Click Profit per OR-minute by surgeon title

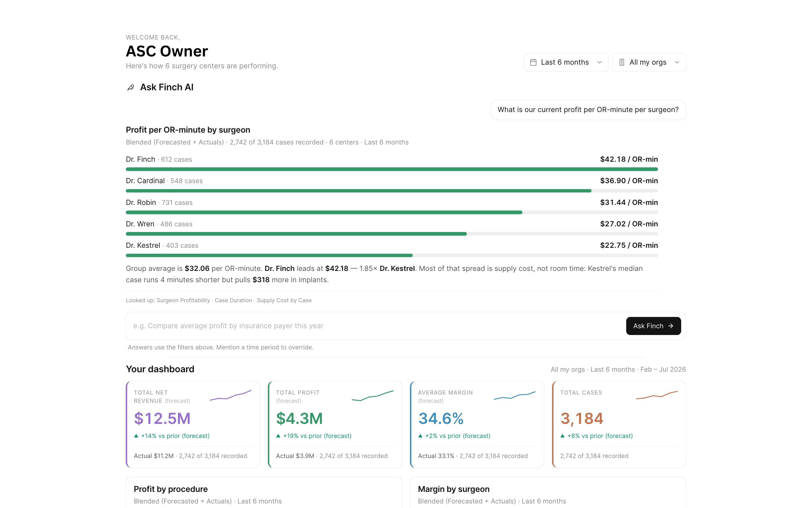pos(188,130)
